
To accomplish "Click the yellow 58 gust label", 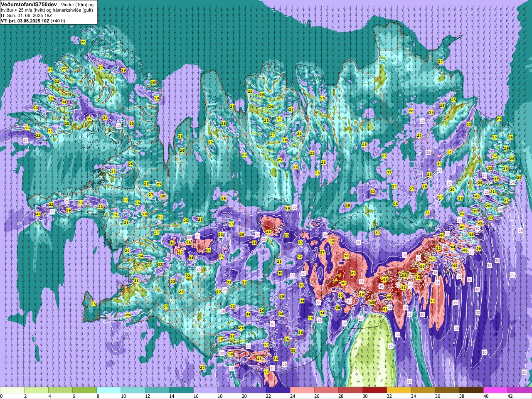I will [x=231, y=354].
